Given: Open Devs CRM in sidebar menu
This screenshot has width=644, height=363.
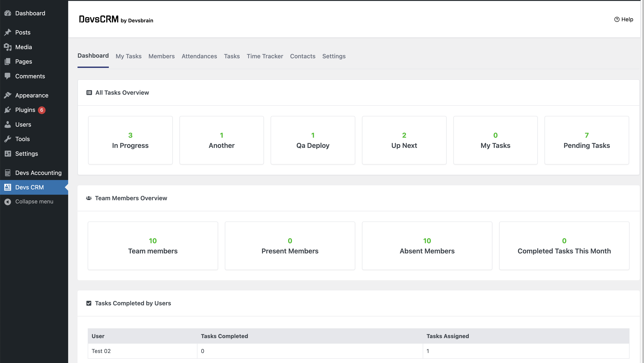Looking at the screenshot, I should click(x=30, y=187).
